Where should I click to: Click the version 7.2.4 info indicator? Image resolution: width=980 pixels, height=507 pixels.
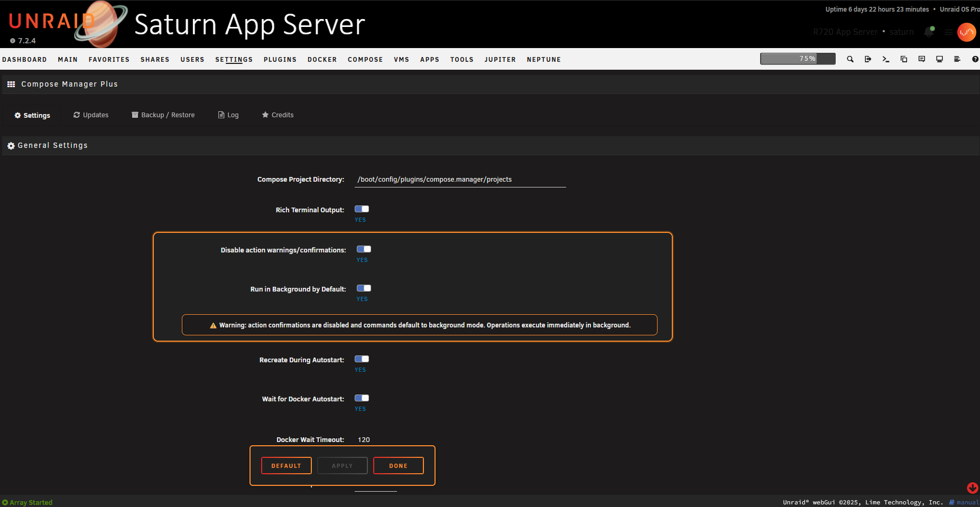[23, 41]
